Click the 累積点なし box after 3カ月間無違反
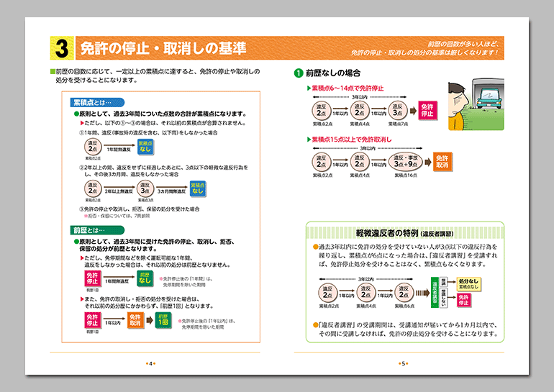Viewport: 554px width, 392px height. [198, 188]
